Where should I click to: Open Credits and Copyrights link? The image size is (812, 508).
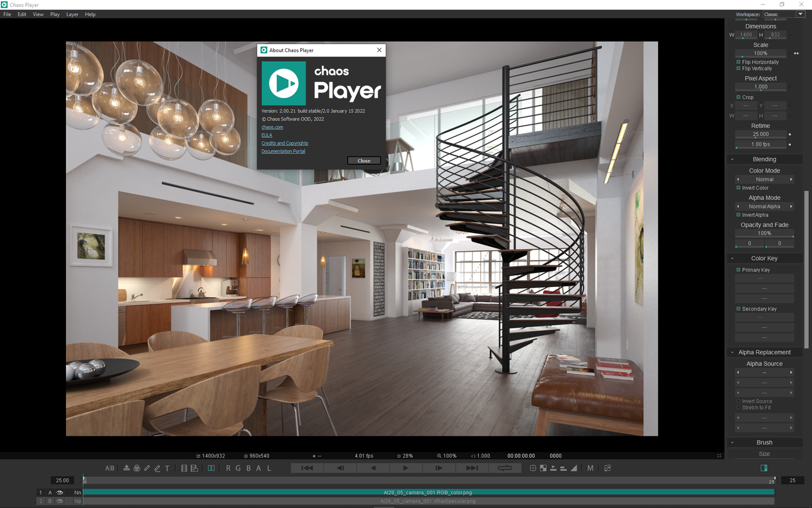click(x=285, y=144)
